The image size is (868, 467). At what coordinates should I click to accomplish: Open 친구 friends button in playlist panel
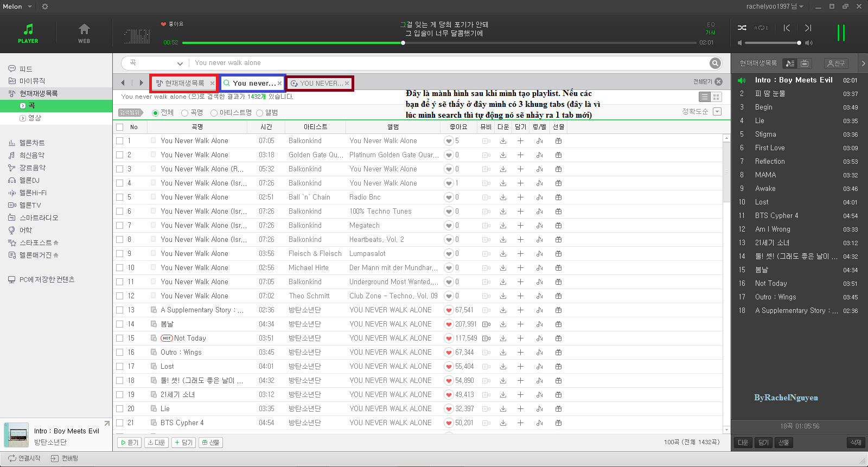pos(836,63)
